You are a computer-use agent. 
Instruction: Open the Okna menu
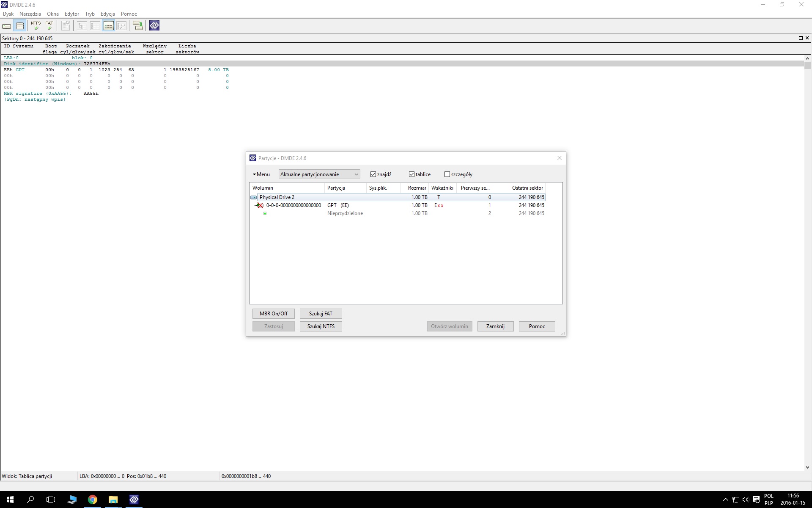[53, 14]
